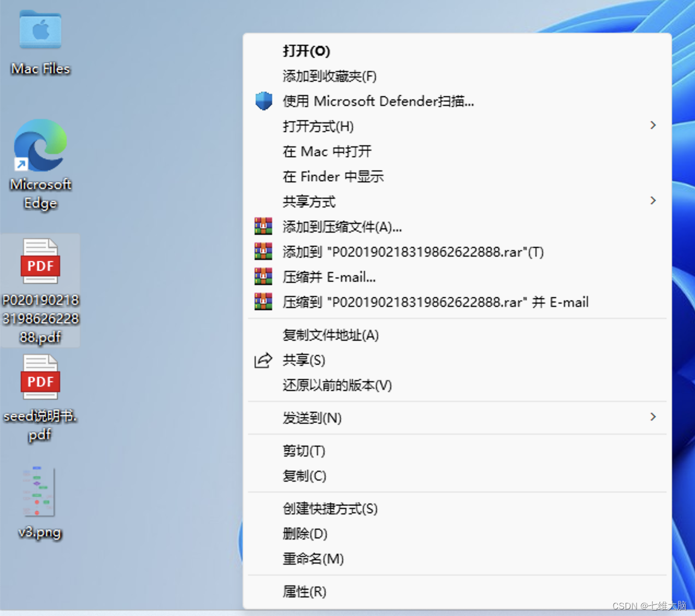Click the WinRAR icon beside 压缩并 E-mail...
The width and height of the screenshot is (695, 616).
click(x=263, y=276)
